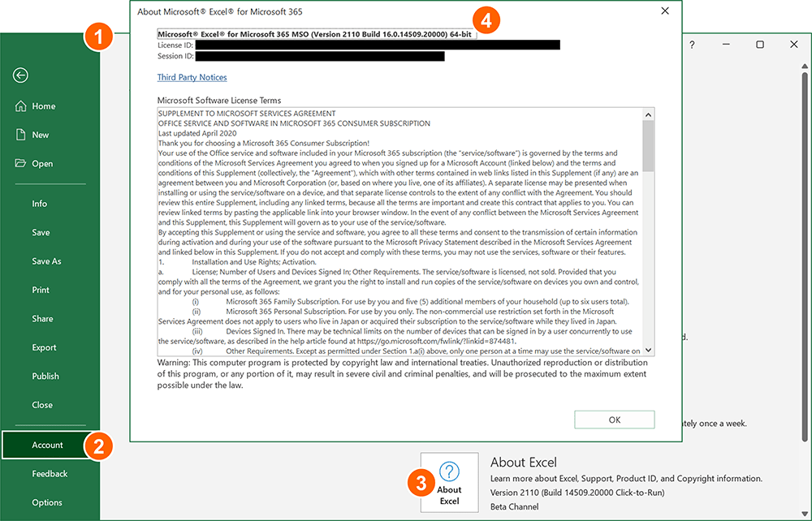
Task: Click the 'License ID:' label
Action: [175, 45]
